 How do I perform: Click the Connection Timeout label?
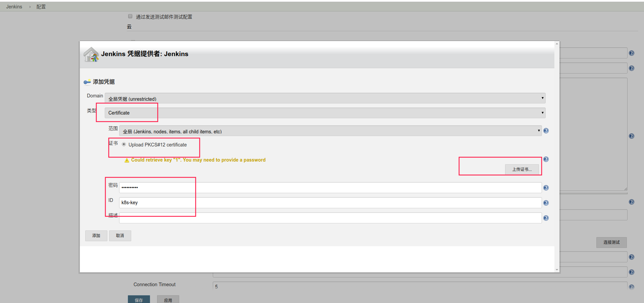154,285
